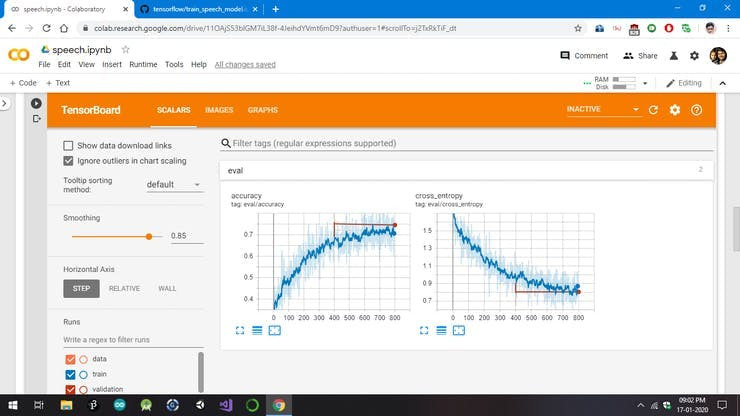Open the Google account avatar in Colab
Screen dimensions: 740x416
[718, 56]
